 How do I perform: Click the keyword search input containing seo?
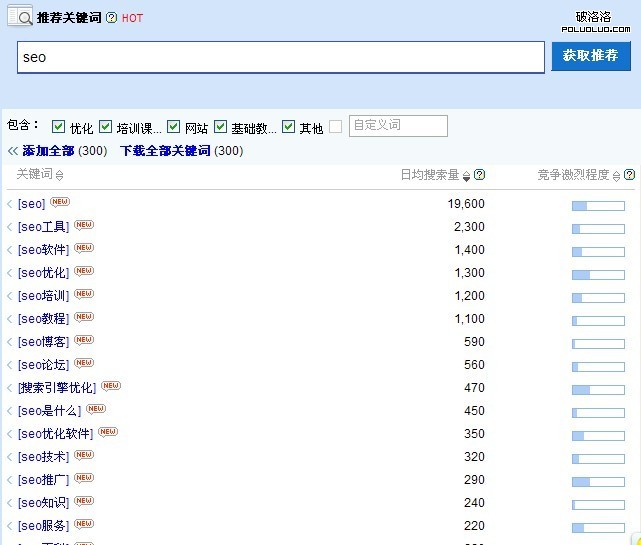point(280,57)
